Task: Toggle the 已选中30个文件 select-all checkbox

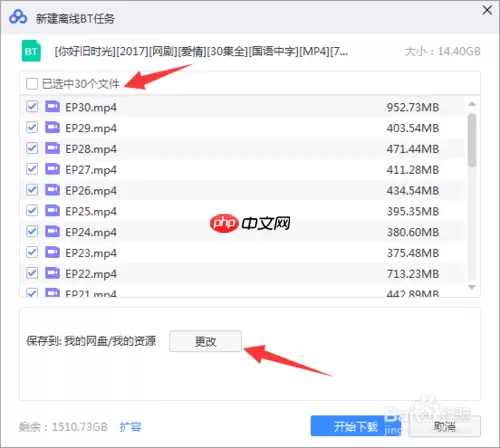Action: tap(32, 84)
